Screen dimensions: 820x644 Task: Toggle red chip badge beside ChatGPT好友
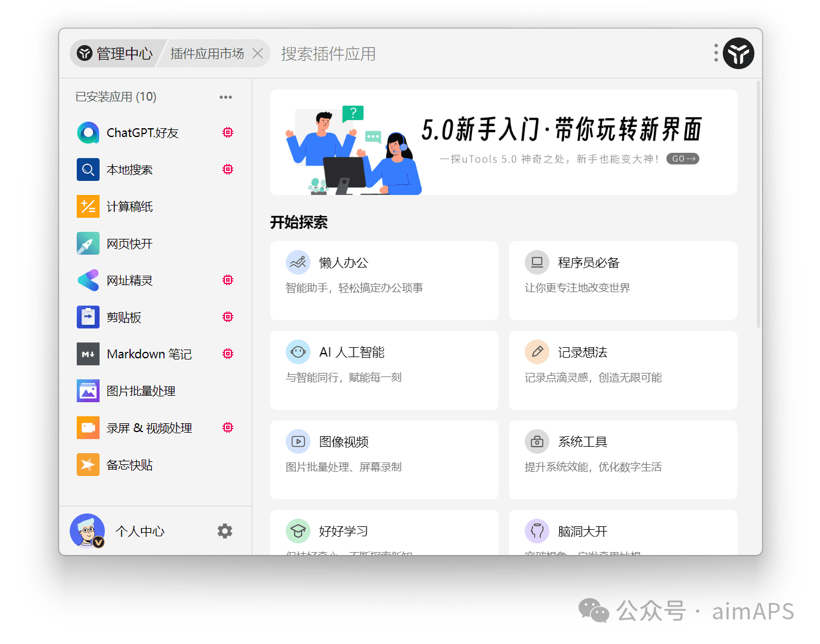[x=228, y=132]
